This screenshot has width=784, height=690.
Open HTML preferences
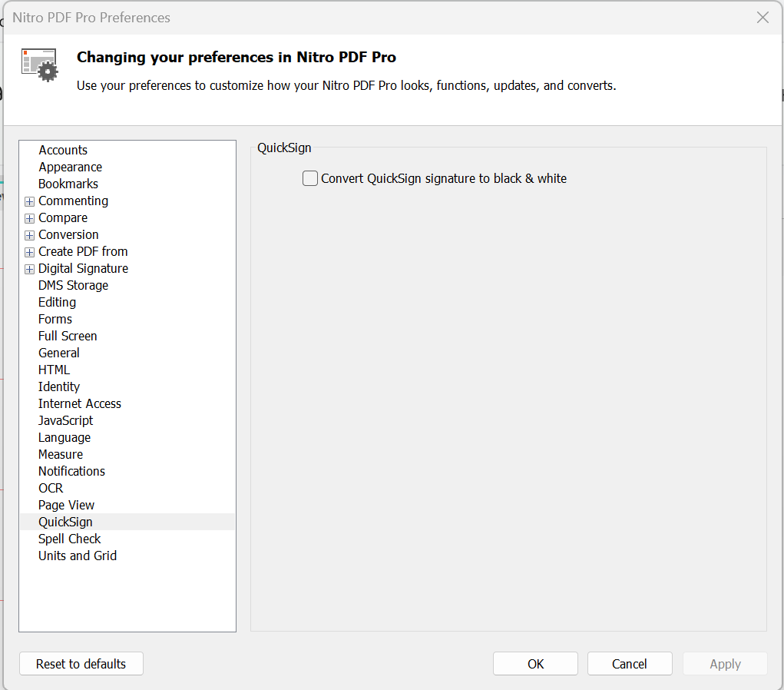point(54,370)
